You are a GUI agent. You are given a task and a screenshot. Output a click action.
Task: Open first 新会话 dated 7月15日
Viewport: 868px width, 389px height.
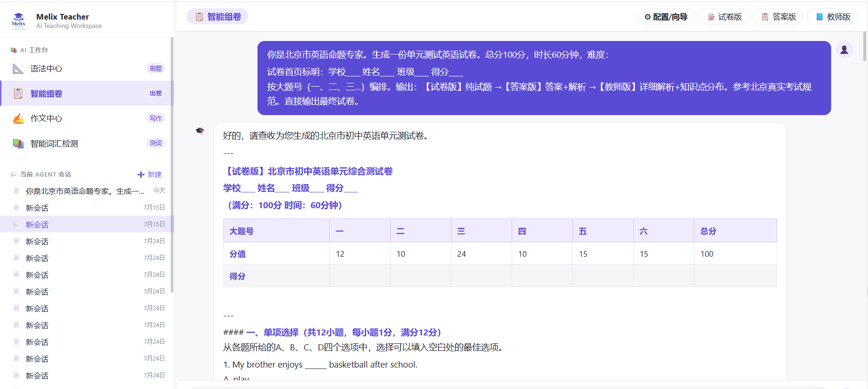[86, 208]
